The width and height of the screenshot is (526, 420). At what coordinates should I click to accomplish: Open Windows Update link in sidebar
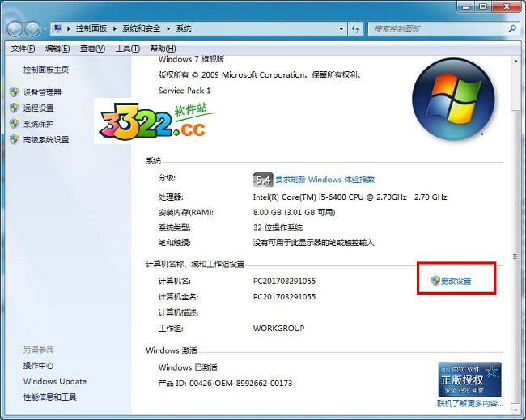point(55,381)
